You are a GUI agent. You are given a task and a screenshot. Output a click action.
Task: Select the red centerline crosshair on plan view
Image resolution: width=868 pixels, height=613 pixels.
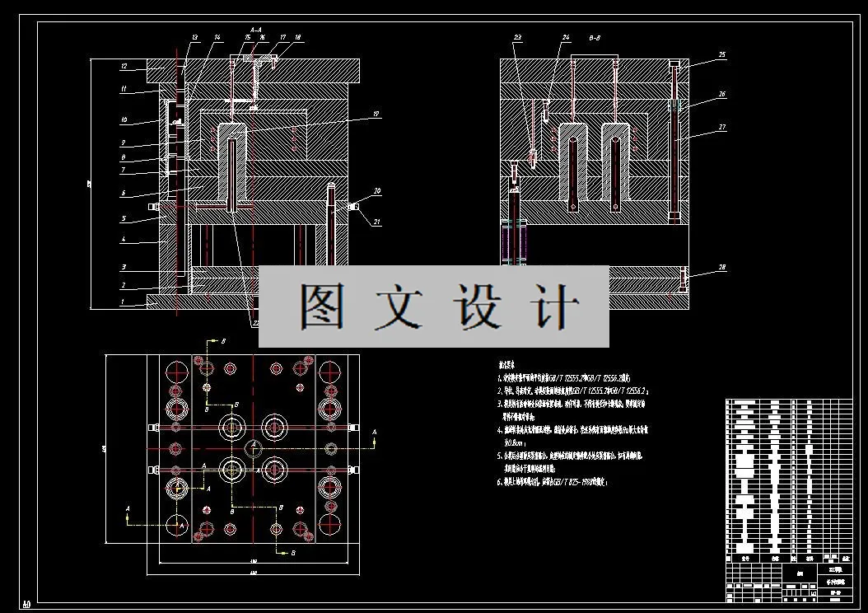point(252,447)
